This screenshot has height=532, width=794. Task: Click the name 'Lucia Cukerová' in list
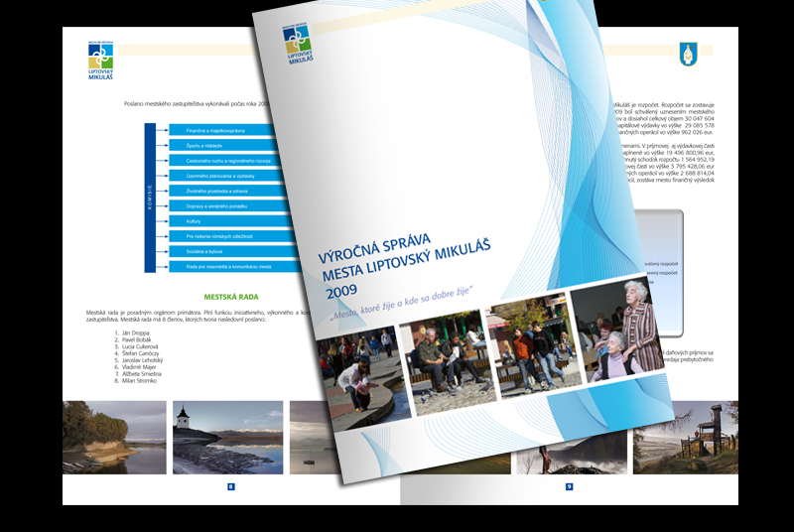point(140,346)
